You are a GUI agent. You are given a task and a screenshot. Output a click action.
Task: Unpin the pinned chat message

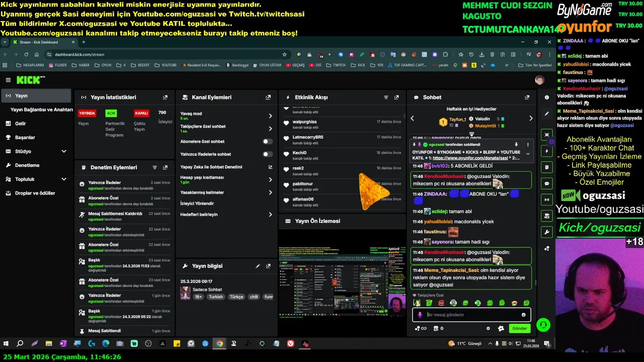click(x=516, y=144)
